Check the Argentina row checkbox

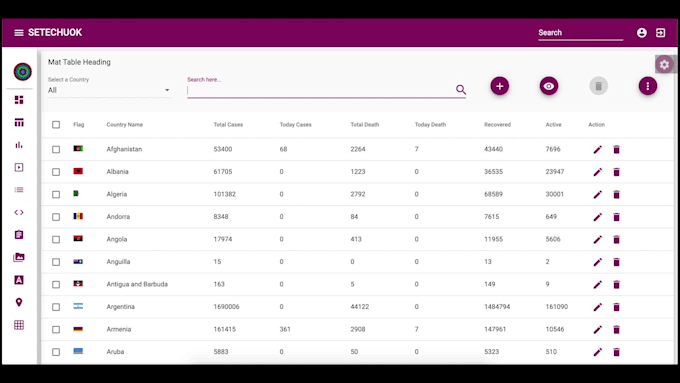click(x=56, y=308)
